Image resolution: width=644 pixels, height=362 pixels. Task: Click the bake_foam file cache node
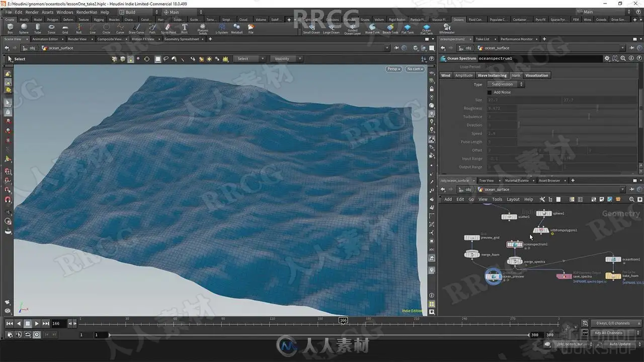pos(613,276)
